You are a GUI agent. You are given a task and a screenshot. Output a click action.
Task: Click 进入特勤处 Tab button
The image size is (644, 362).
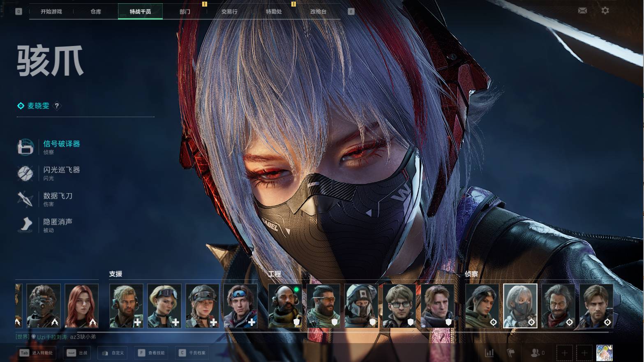pyautogui.click(x=37, y=353)
